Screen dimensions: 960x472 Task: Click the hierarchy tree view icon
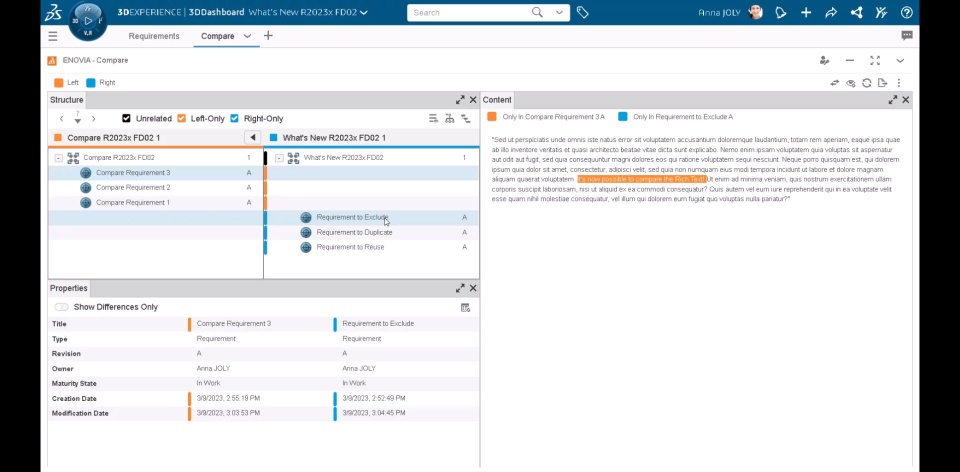tap(449, 118)
